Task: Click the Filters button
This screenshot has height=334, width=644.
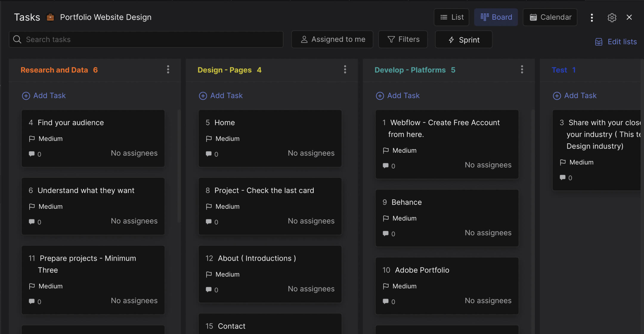Action: pyautogui.click(x=403, y=39)
